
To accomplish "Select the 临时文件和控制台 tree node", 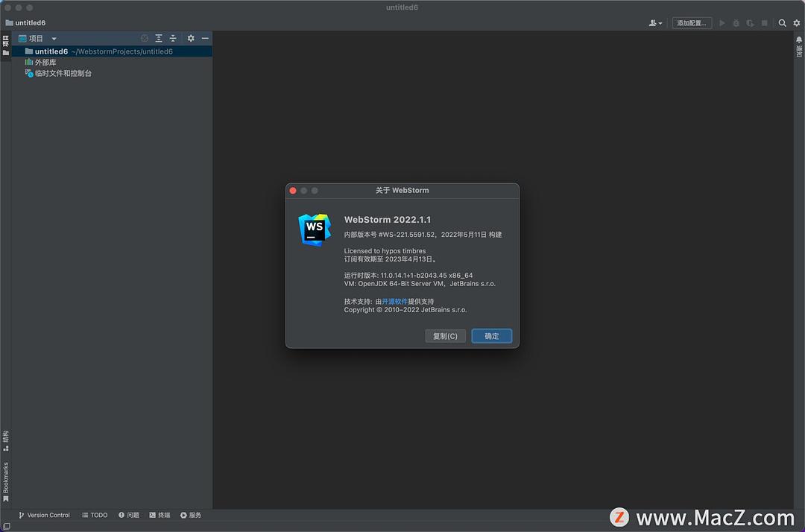I will pos(112,73).
